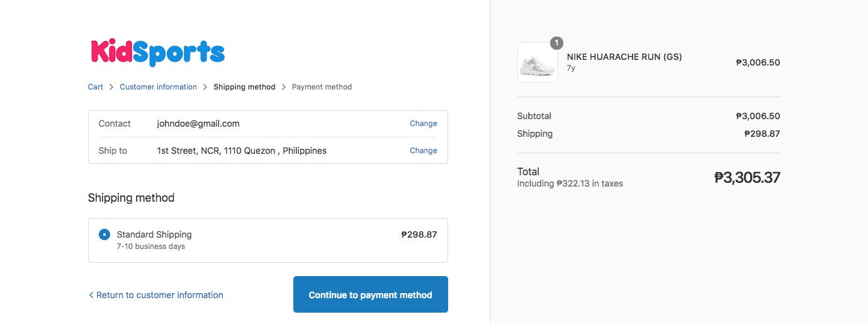Open Customer information breadcrumb
This screenshot has height=324, width=868.
click(158, 87)
